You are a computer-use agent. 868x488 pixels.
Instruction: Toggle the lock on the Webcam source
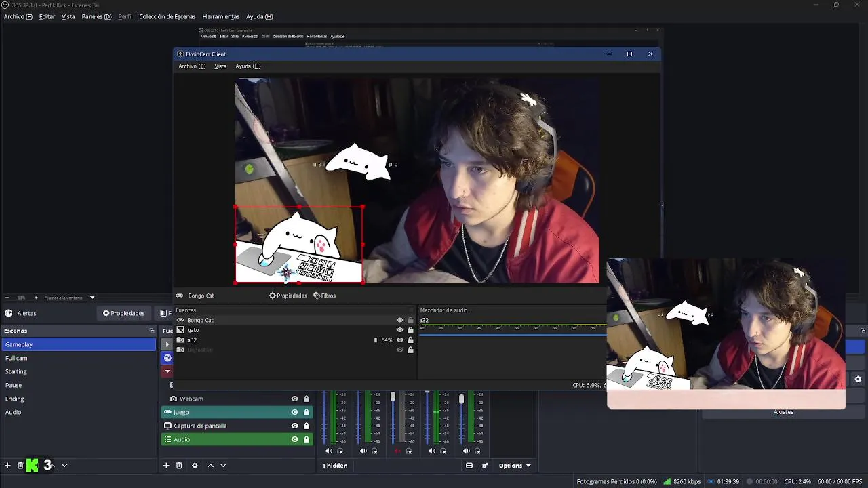307,399
